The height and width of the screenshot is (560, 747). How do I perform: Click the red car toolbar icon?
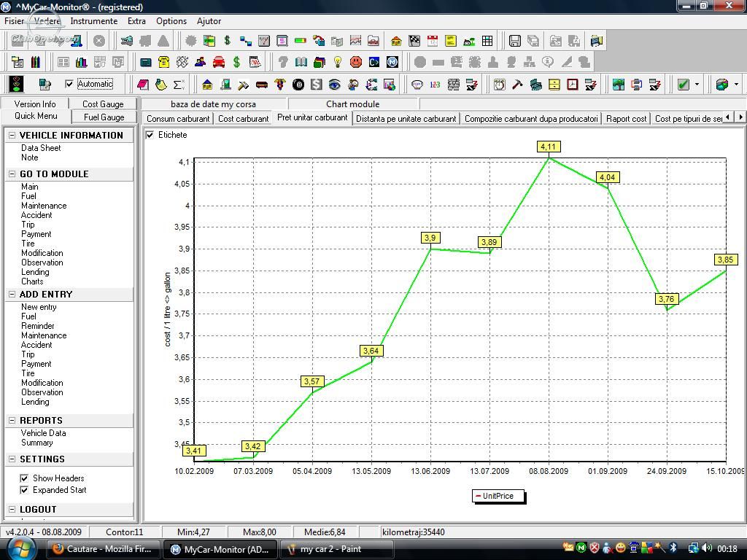[219, 62]
